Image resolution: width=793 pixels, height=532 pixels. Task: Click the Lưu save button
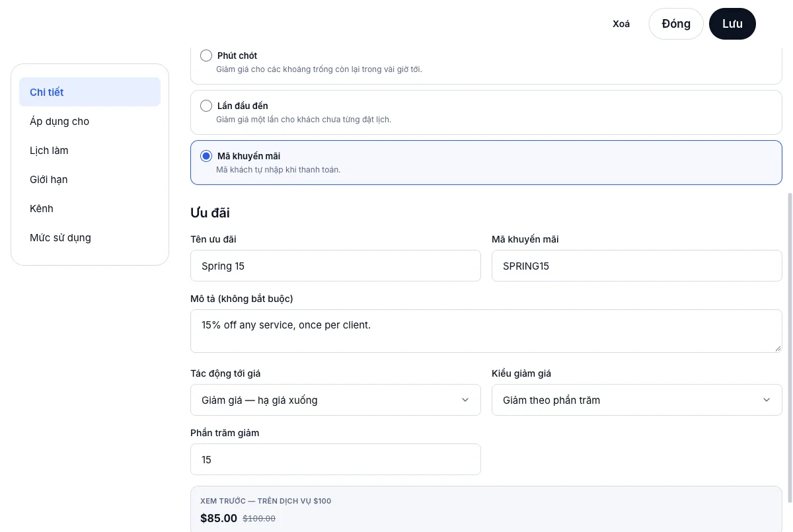pos(732,24)
